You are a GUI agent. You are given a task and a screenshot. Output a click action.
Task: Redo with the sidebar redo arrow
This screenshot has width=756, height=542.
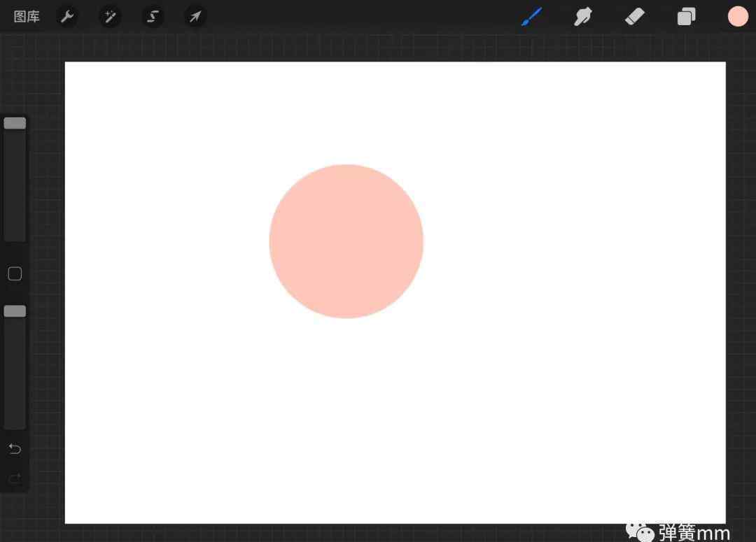(x=15, y=479)
